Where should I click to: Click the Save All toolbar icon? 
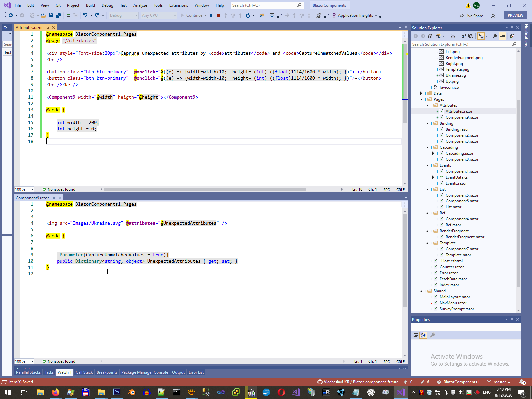(58, 15)
